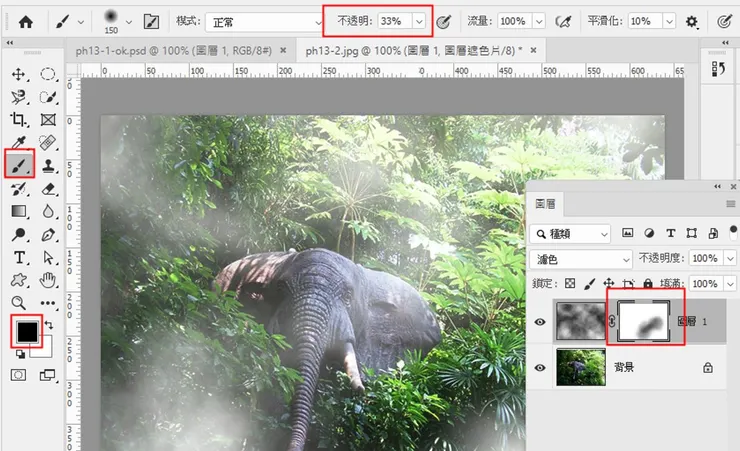Open Edit Toolbar three-dots button
The height and width of the screenshot is (451, 740).
(48, 303)
